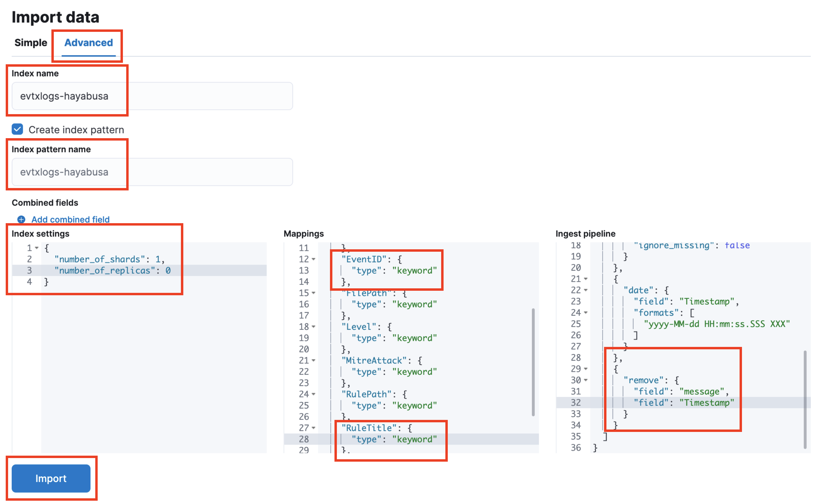
Task: Select the Advanced tab
Action: (x=88, y=43)
